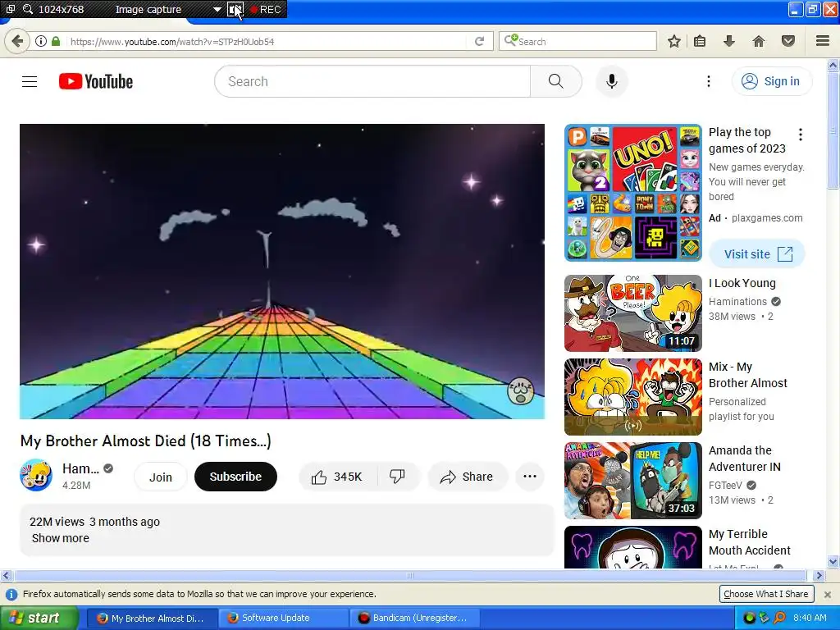Click the vertical scrollbar down arrow
Image resolution: width=840 pixels, height=630 pixels.
(x=833, y=562)
